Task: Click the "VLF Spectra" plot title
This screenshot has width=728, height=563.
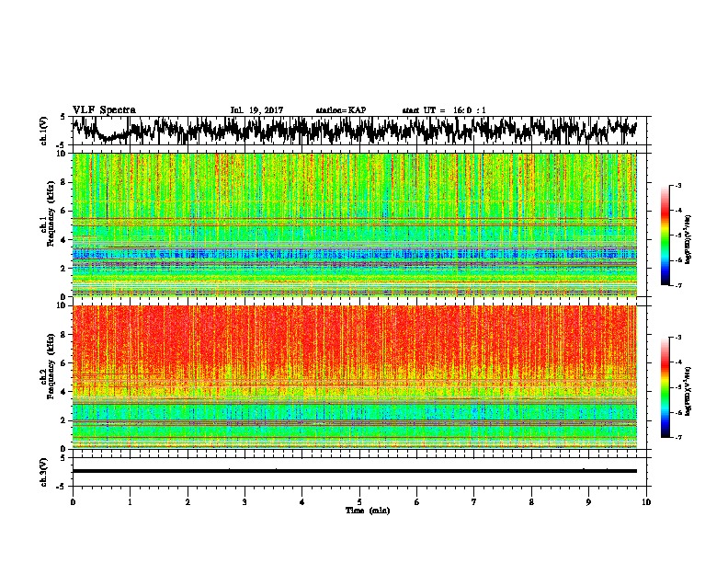Action: tap(104, 110)
